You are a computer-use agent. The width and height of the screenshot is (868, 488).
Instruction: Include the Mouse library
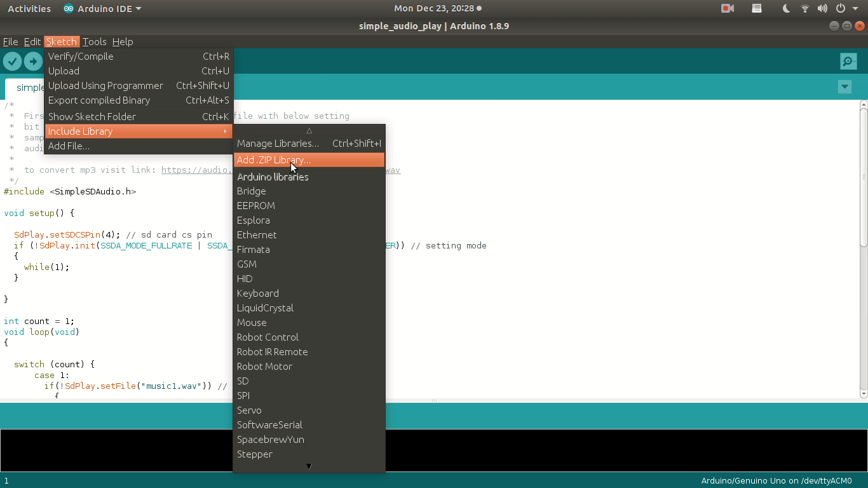(309, 323)
